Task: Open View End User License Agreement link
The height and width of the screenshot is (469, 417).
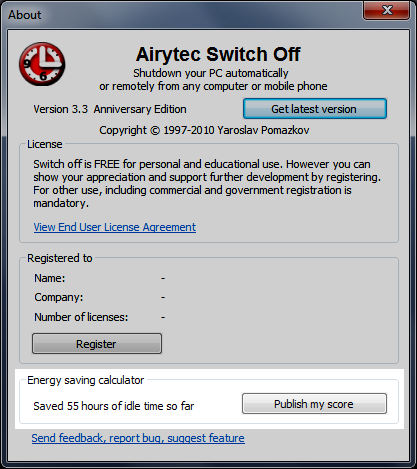Action: (115, 227)
